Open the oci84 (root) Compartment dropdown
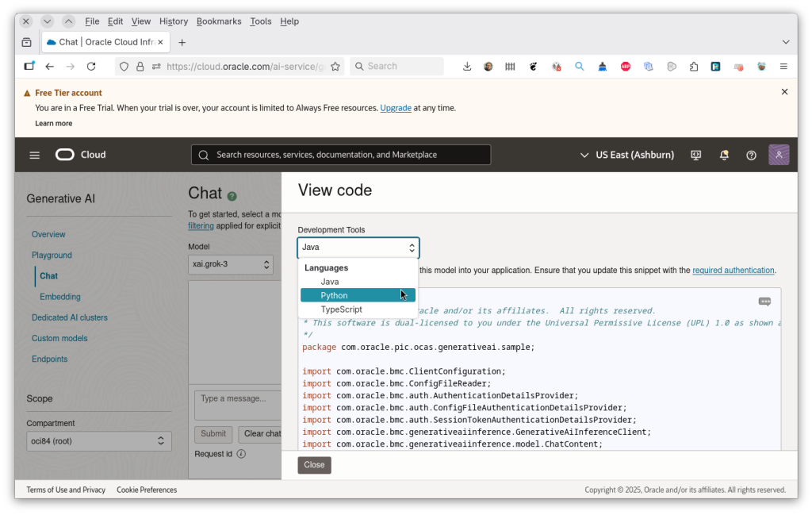 99,441
